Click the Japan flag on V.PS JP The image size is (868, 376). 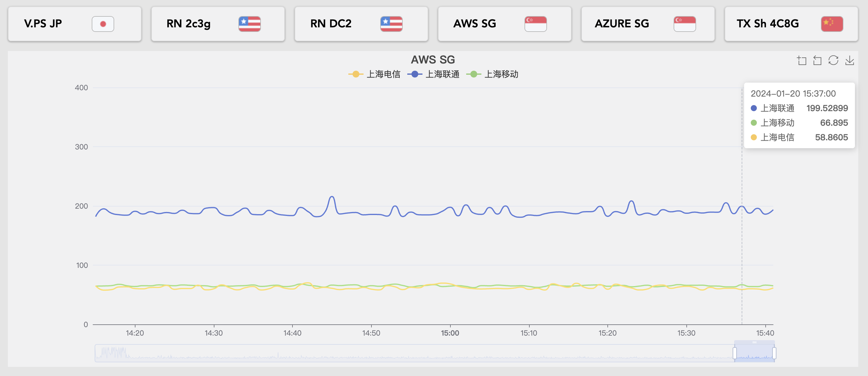pos(103,24)
